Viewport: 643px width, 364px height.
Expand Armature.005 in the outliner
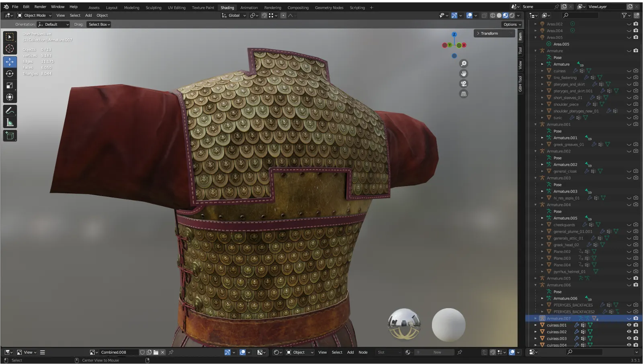(x=536, y=278)
